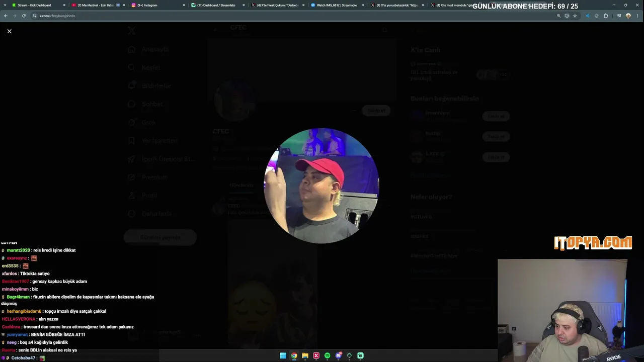Viewport: 644px width, 362px height.
Task: Go back to the previous page
Action: [6, 16]
